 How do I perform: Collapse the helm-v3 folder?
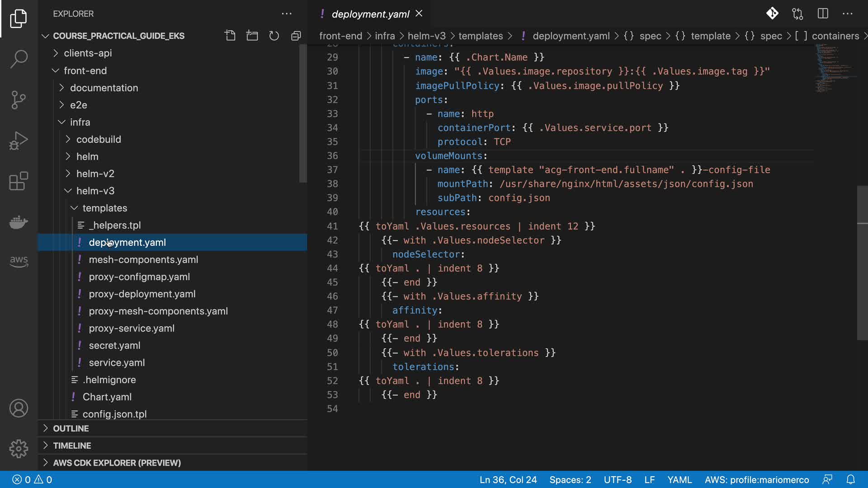click(95, 191)
